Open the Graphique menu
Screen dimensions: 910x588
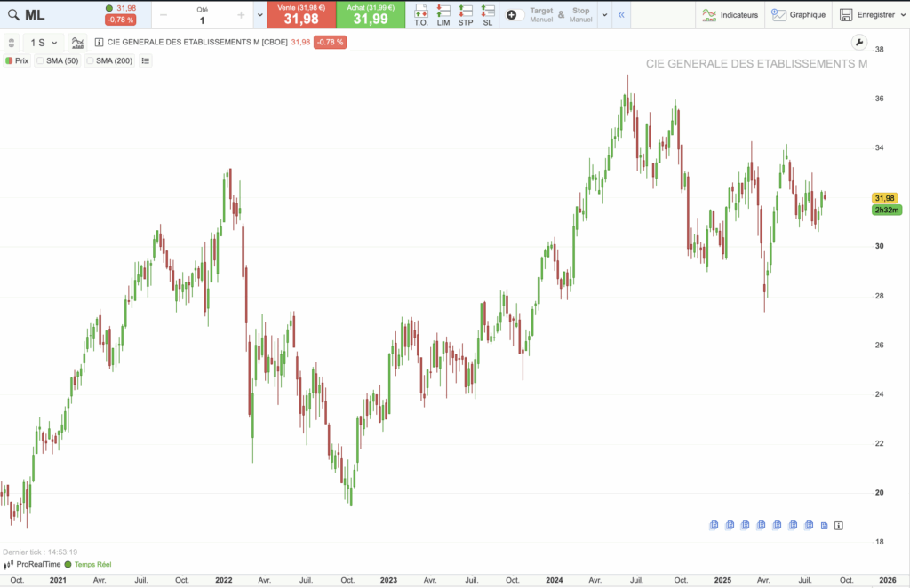[x=798, y=14]
